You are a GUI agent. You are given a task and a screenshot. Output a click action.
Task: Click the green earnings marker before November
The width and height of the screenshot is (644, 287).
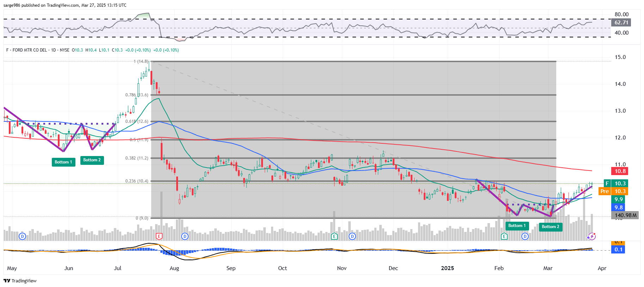334,236
